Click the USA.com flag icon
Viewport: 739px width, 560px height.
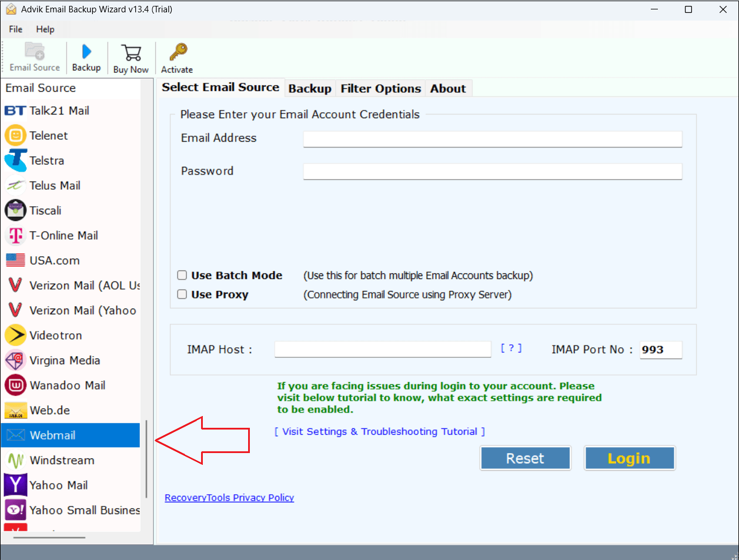15,260
